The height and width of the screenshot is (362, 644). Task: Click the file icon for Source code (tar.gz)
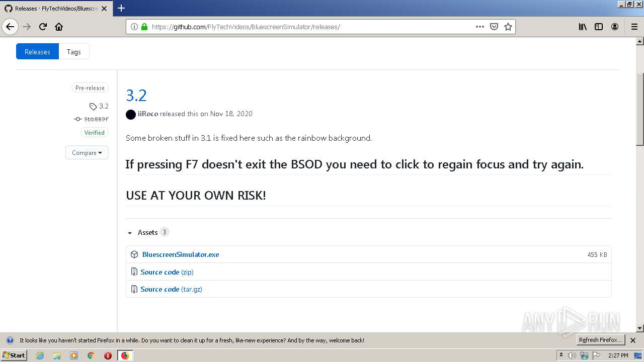(x=134, y=289)
